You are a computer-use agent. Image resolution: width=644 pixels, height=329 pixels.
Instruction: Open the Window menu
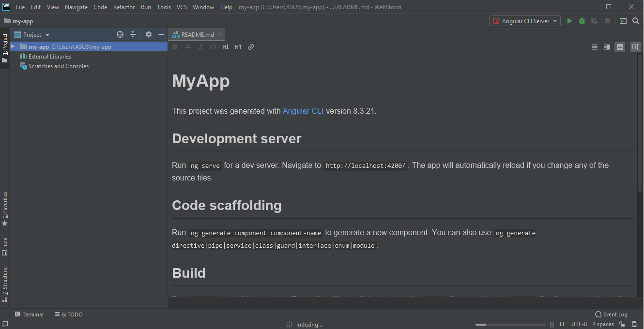(x=203, y=7)
